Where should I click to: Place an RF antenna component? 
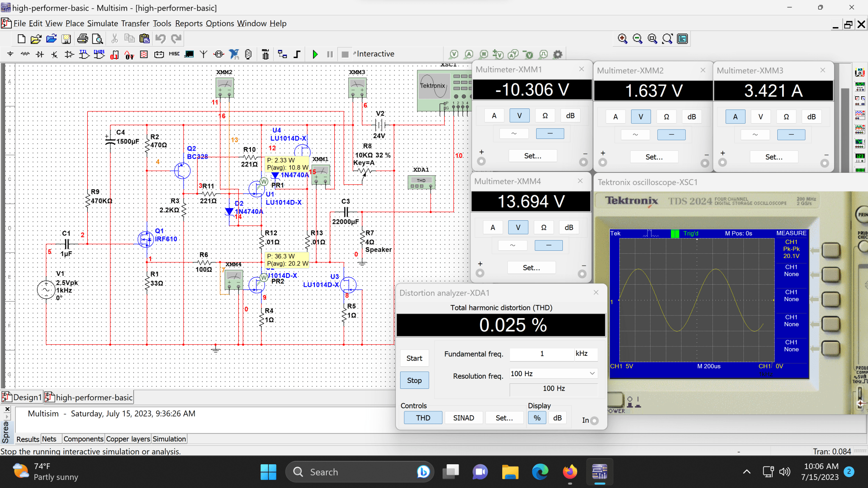pos(203,54)
